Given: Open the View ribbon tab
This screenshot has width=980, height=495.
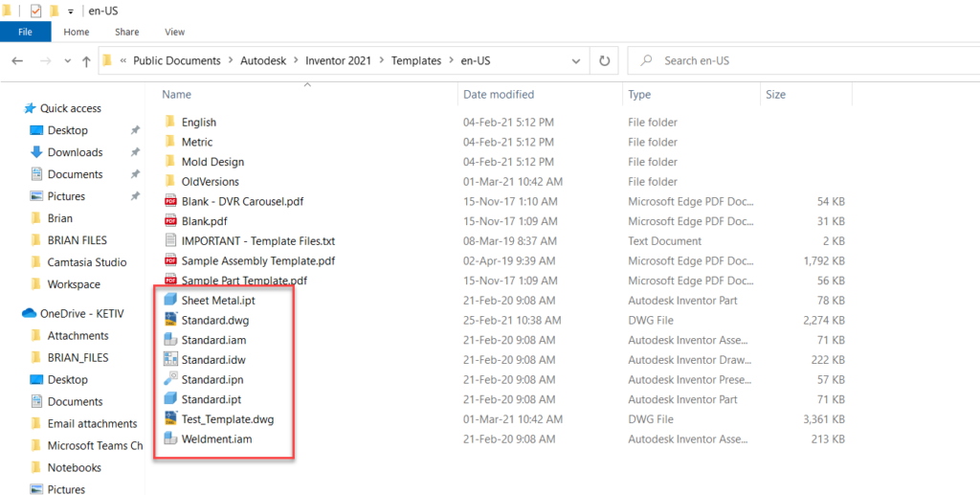Looking at the screenshot, I should tap(174, 32).
